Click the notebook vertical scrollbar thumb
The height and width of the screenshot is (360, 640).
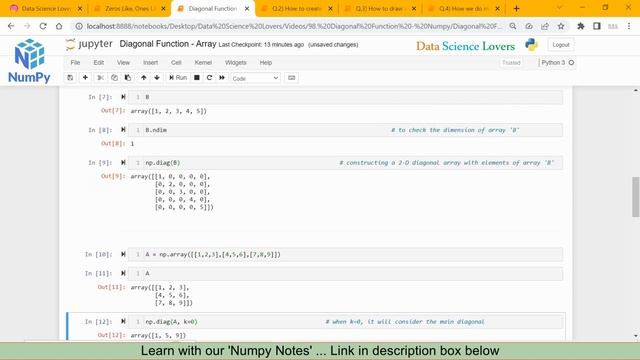(x=636, y=197)
